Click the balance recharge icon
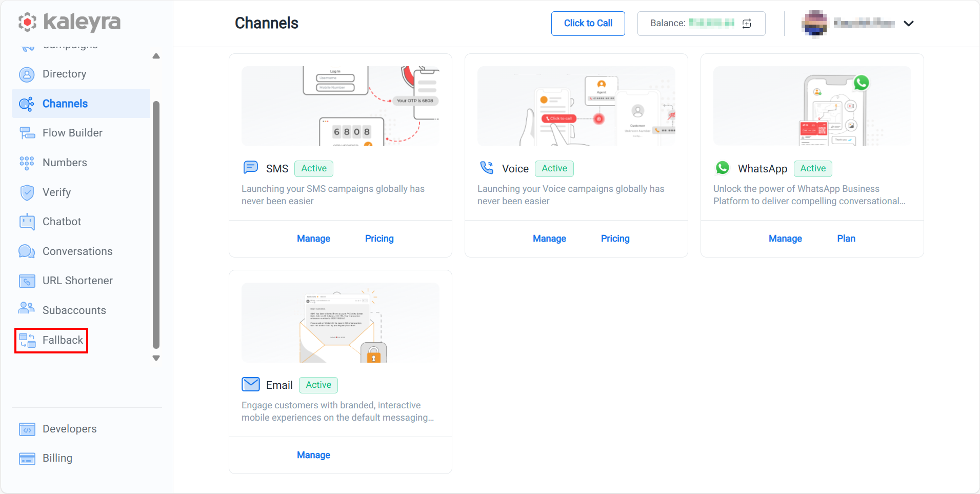The width and height of the screenshot is (980, 494). point(747,23)
